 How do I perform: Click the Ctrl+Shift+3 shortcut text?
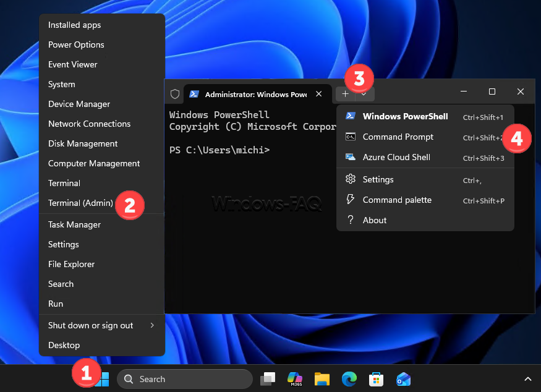point(483,158)
